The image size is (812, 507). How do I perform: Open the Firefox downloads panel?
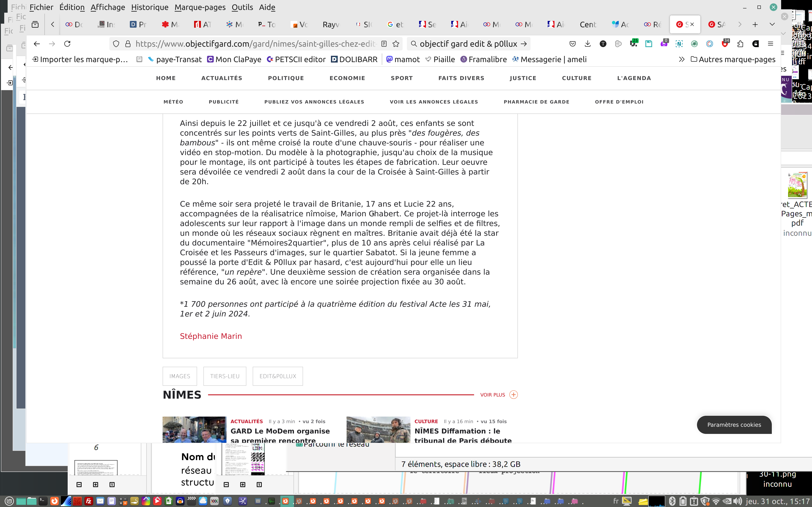587,44
